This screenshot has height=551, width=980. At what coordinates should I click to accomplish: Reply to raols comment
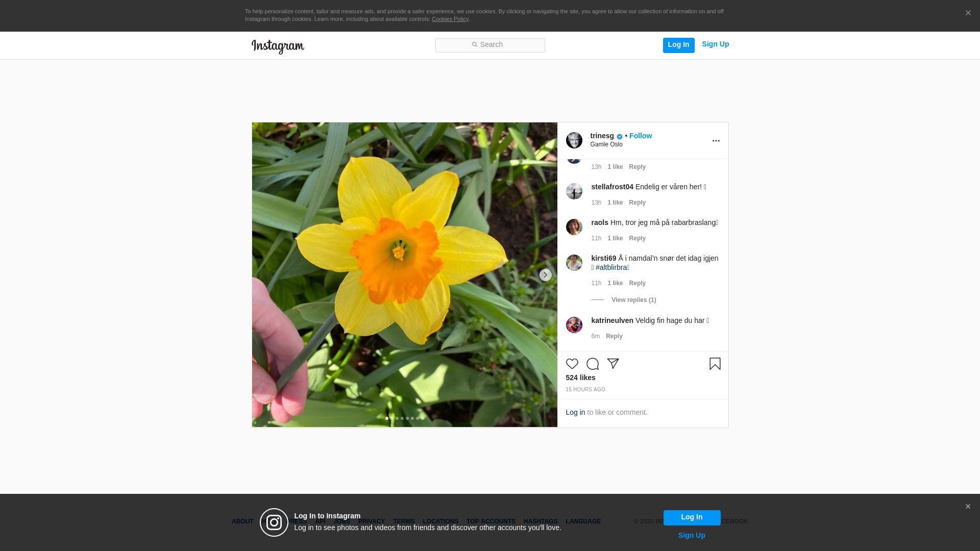[x=637, y=238]
